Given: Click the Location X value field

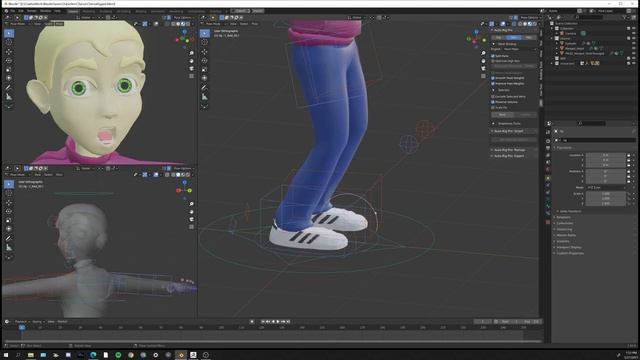Looking at the screenshot, I should (606, 155).
